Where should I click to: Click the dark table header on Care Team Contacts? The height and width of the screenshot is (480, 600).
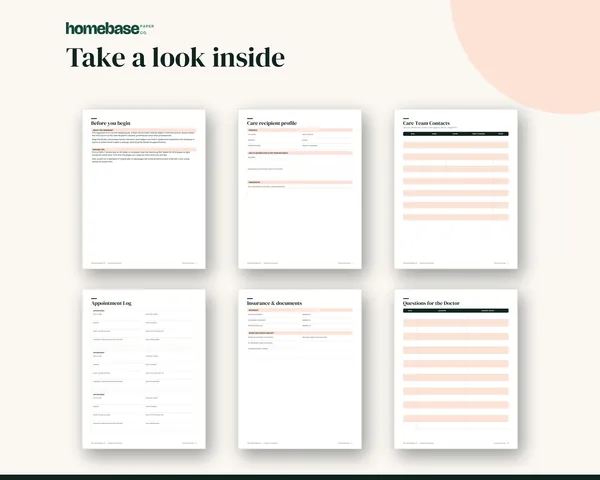(x=456, y=134)
